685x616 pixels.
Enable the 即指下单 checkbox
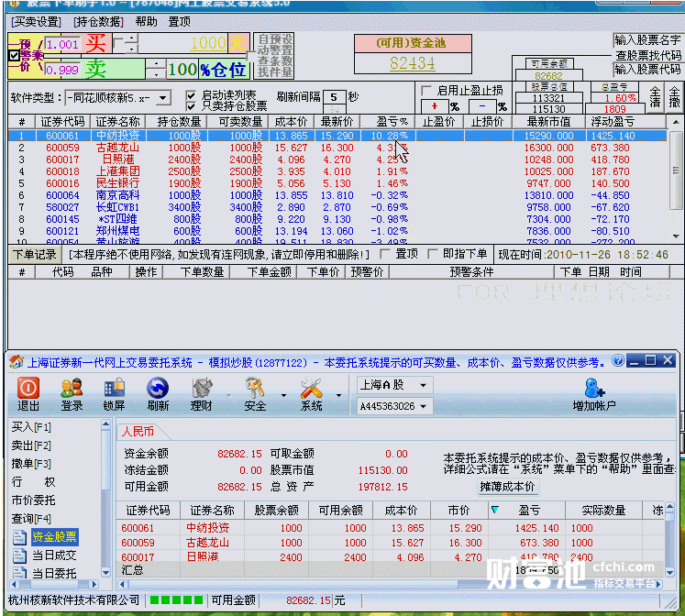432,254
